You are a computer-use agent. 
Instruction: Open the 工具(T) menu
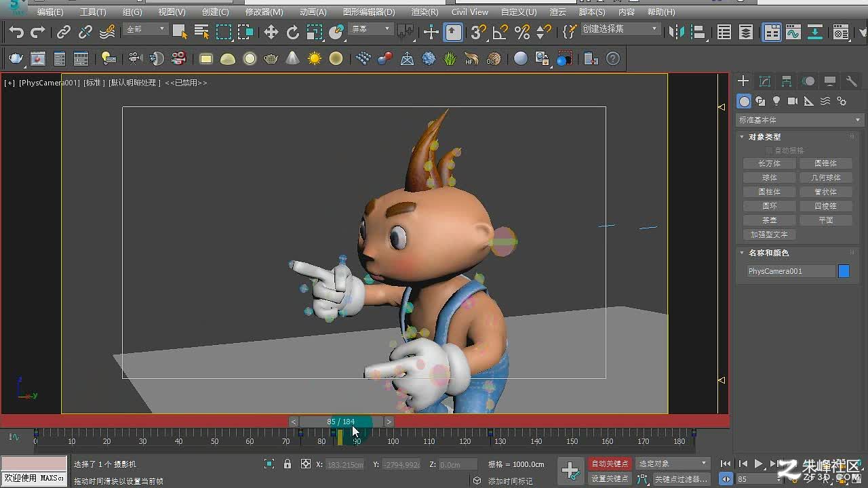coord(93,12)
